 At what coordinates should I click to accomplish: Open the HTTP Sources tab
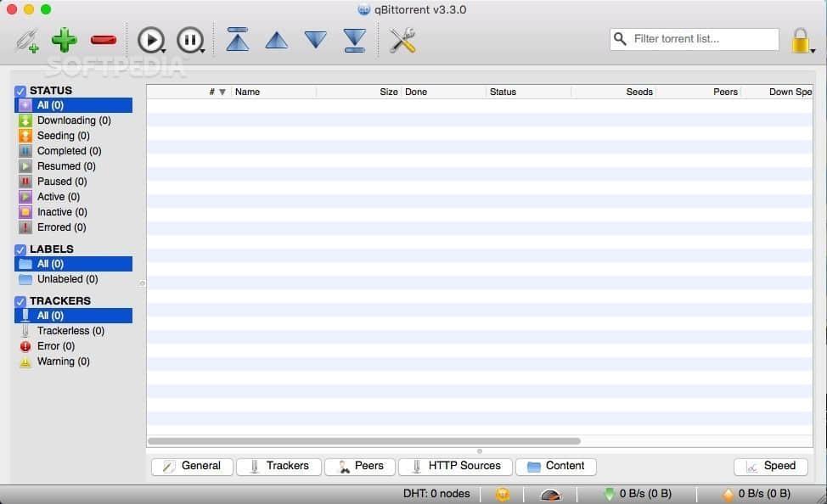tap(455, 466)
